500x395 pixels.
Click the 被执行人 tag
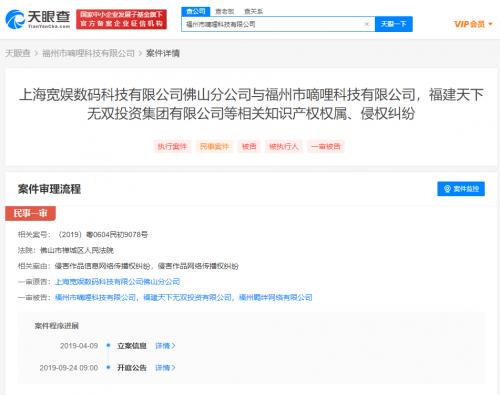coord(284,146)
